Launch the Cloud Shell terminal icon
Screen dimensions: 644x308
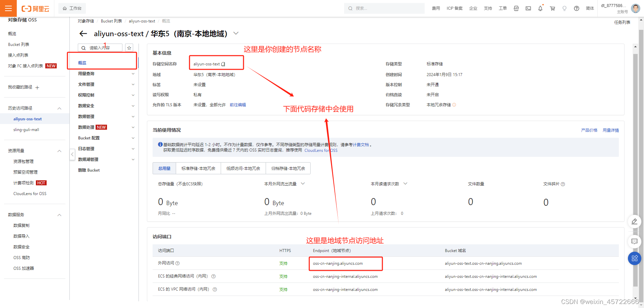click(x=528, y=8)
